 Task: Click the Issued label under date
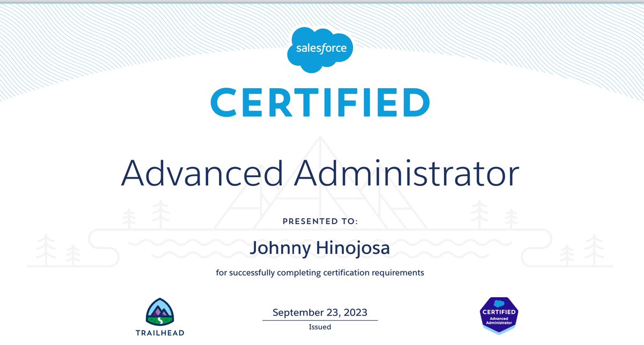[x=320, y=327]
